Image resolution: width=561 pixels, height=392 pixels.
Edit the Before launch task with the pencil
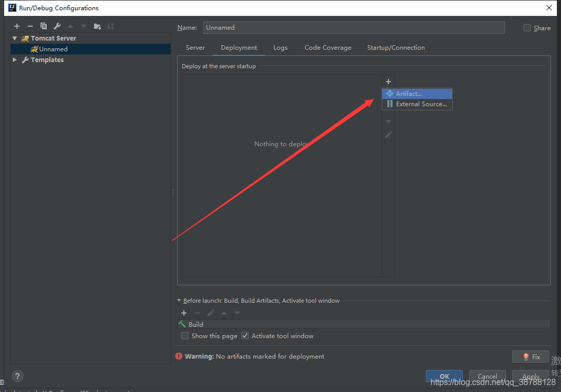211,313
